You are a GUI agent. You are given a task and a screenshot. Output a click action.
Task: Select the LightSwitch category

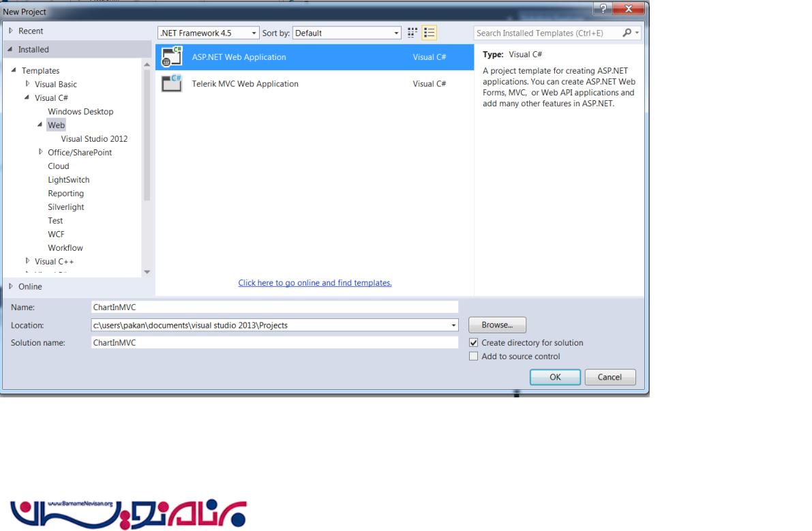[x=68, y=179]
